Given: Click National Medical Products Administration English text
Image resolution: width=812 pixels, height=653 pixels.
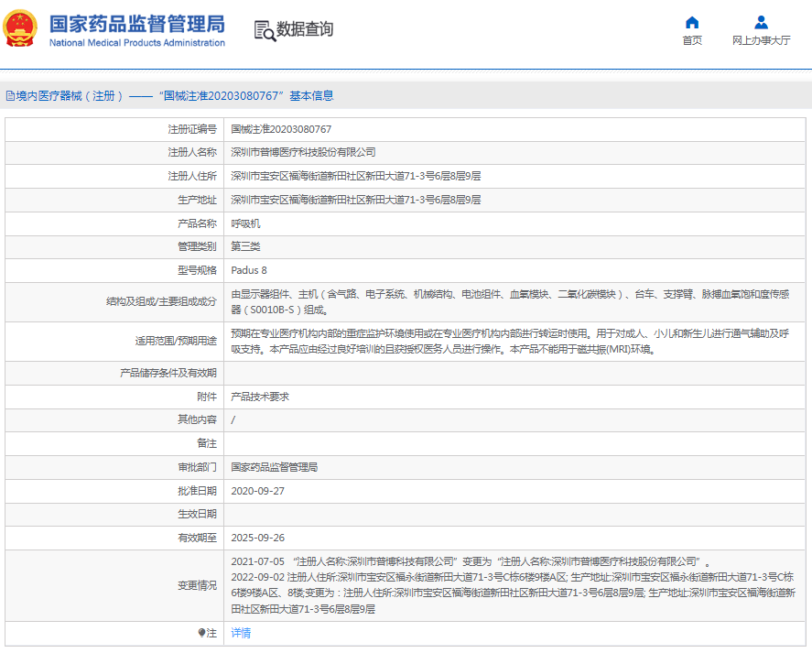Looking at the screenshot, I should pyautogui.click(x=136, y=43).
